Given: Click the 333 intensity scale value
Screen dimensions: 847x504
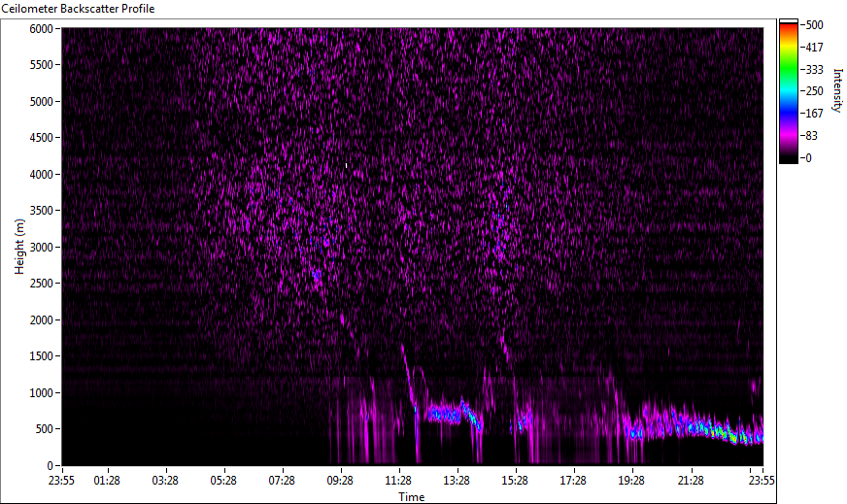Looking at the screenshot, I should [x=814, y=70].
